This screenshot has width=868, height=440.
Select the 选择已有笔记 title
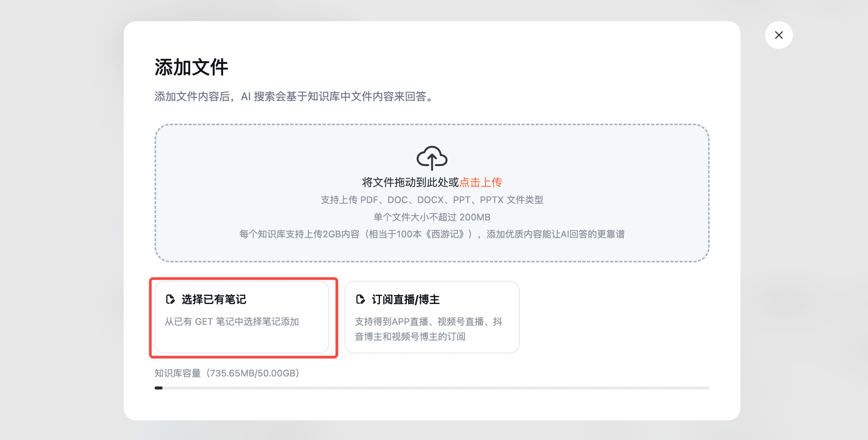[214, 299]
